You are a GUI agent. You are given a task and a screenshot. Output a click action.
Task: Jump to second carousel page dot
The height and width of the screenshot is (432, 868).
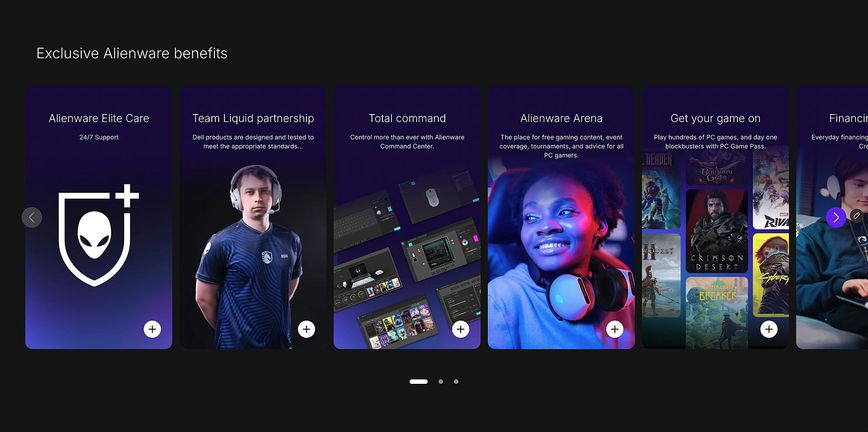(441, 382)
